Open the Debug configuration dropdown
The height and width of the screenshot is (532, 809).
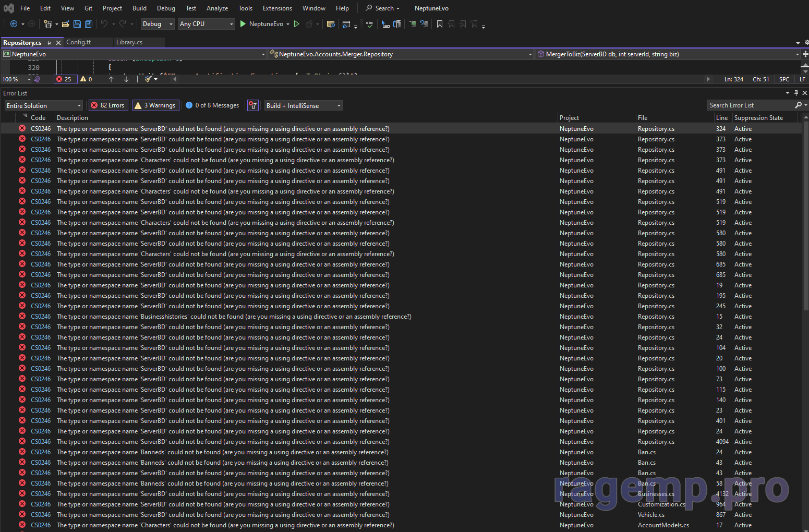(x=158, y=24)
